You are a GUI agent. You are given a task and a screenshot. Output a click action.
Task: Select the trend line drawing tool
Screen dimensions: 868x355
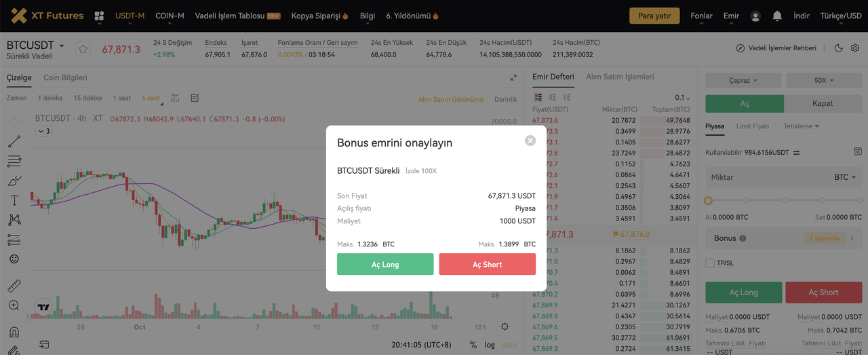tap(14, 141)
